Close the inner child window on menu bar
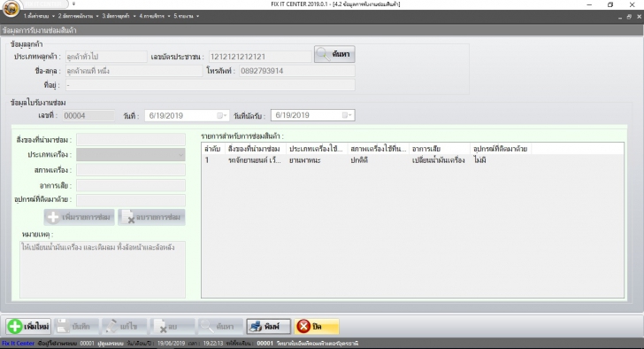Screen dimensions: 644x349 pos(639,17)
